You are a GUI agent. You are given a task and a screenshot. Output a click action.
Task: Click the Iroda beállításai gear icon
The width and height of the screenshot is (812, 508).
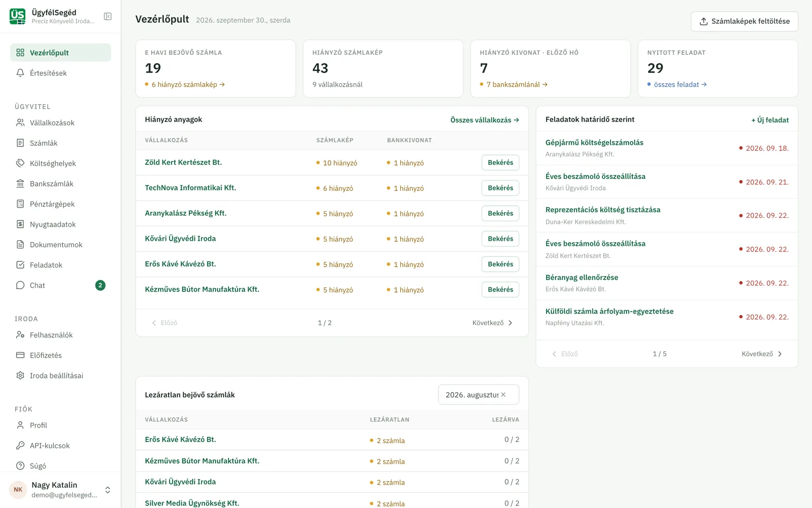point(20,376)
